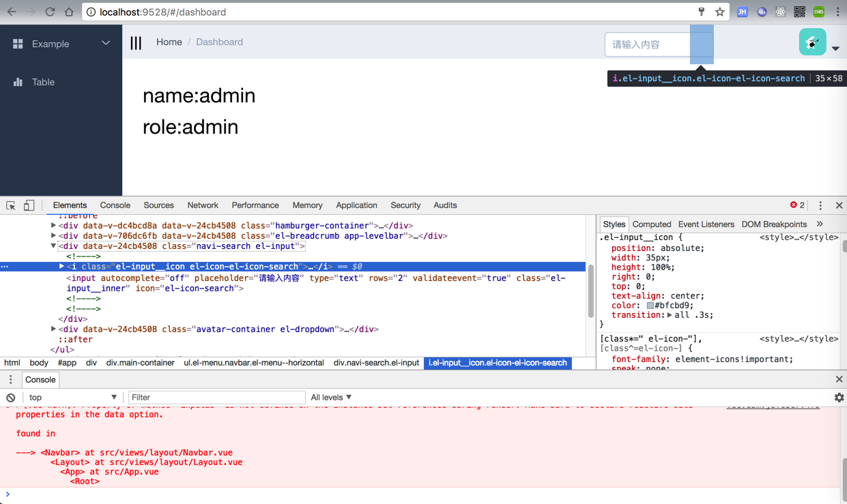Reload the current browser page

pos(50,12)
